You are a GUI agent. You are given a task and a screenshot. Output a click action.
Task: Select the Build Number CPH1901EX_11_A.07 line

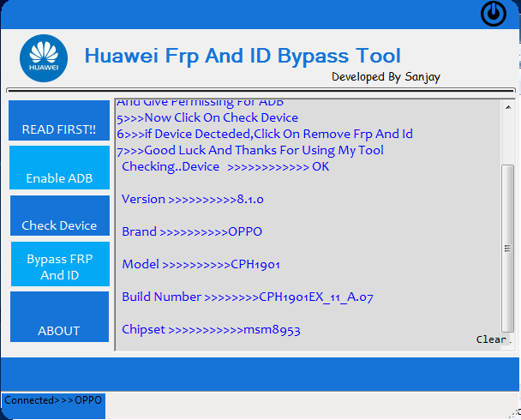[248, 297]
